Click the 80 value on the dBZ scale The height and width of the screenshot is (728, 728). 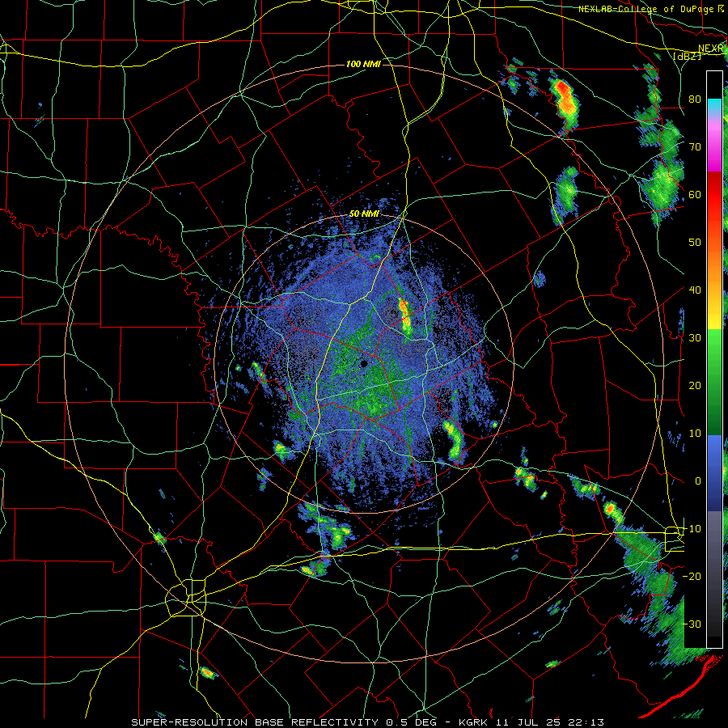pos(695,99)
